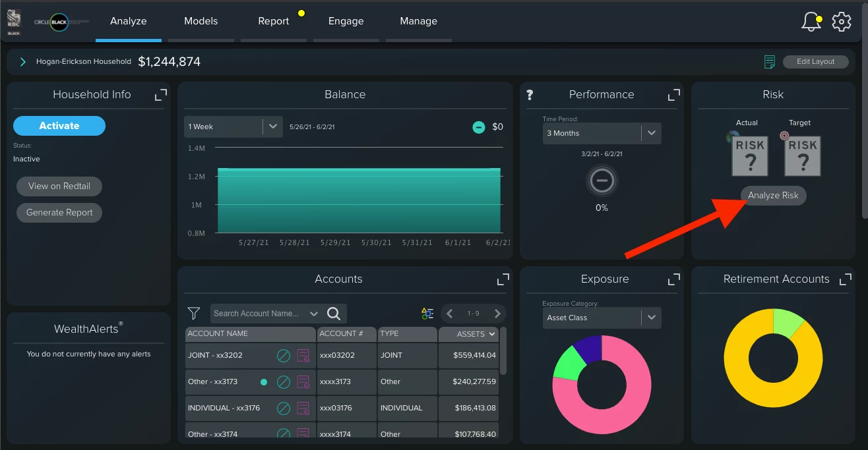The height and width of the screenshot is (450, 868).
Task: Open the notifications bell
Action: 811,21
